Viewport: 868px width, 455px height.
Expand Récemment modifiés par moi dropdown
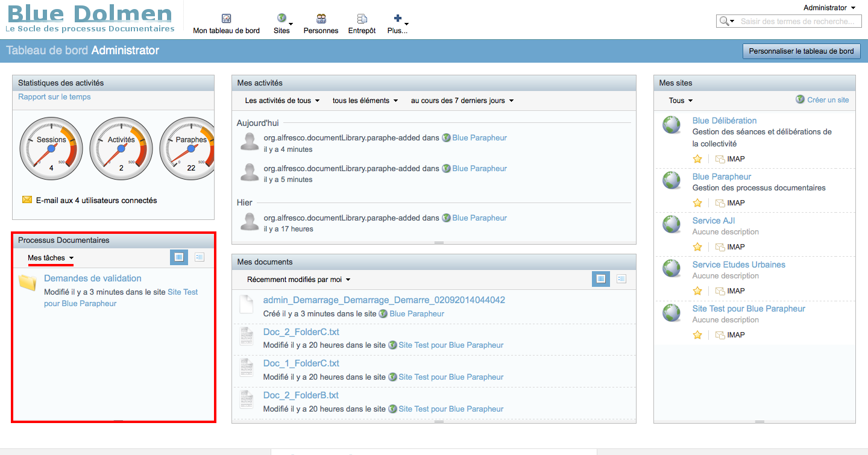(x=298, y=280)
